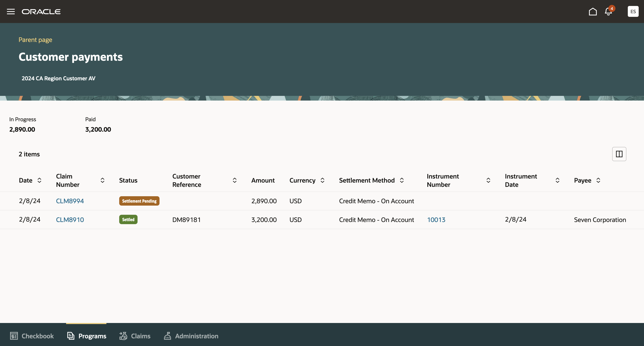Toggle sorting on Currency column
Viewport: 644px width, 346px height.
coord(322,180)
